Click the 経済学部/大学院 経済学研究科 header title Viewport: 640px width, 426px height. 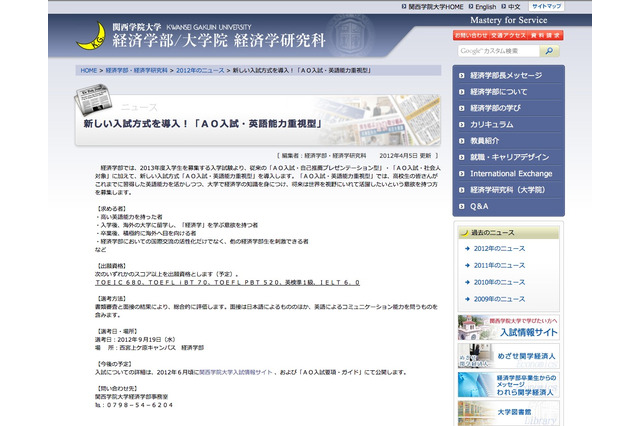click(x=219, y=40)
